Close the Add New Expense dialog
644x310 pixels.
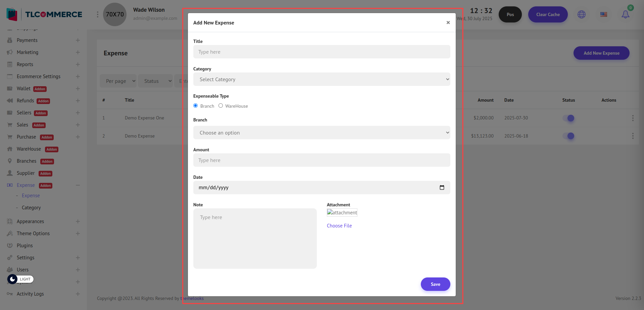coord(448,22)
